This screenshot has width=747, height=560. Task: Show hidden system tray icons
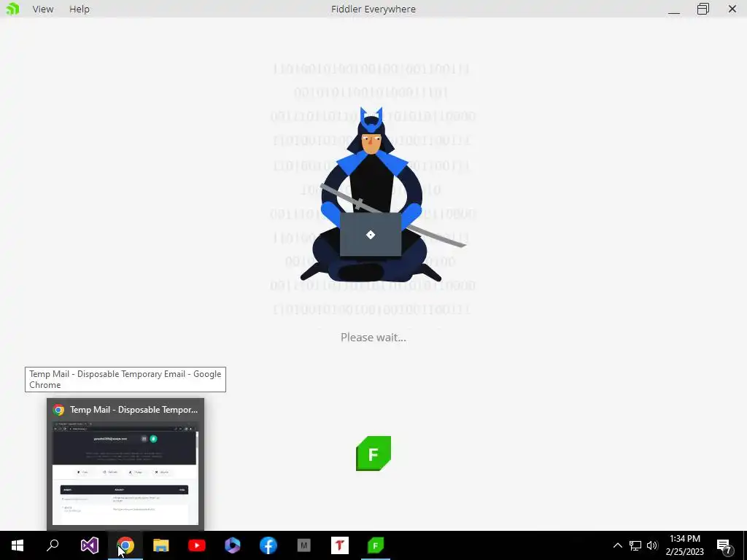click(x=617, y=545)
